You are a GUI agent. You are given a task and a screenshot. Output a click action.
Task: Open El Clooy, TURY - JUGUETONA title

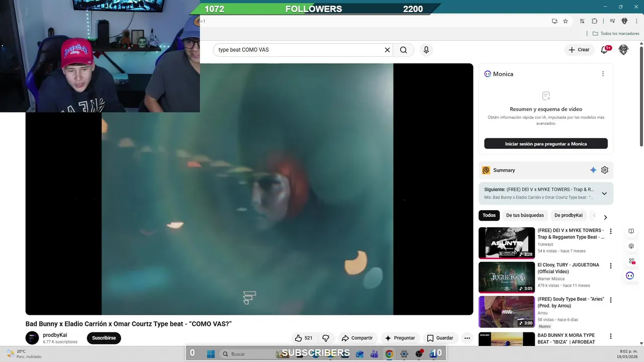tap(568, 268)
